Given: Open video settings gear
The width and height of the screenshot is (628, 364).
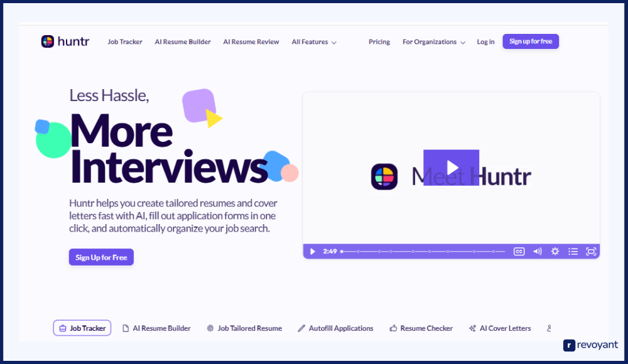Looking at the screenshot, I should pyautogui.click(x=555, y=252).
